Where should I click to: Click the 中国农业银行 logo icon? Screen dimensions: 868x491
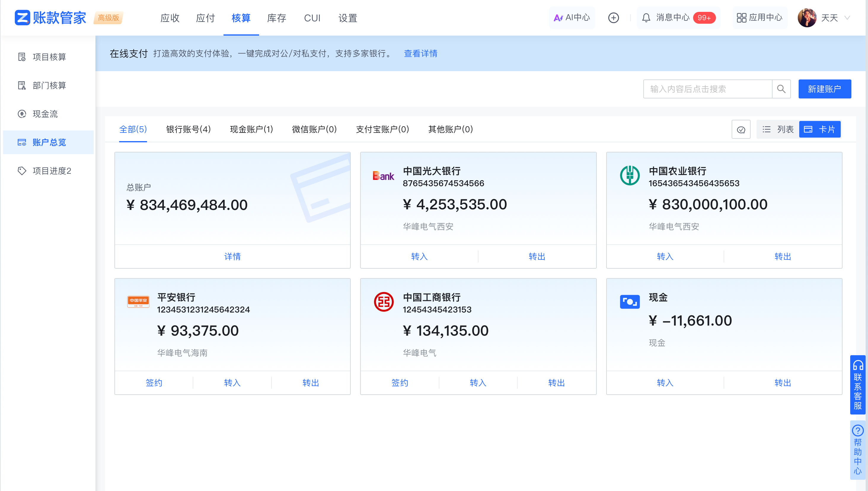[x=629, y=175]
